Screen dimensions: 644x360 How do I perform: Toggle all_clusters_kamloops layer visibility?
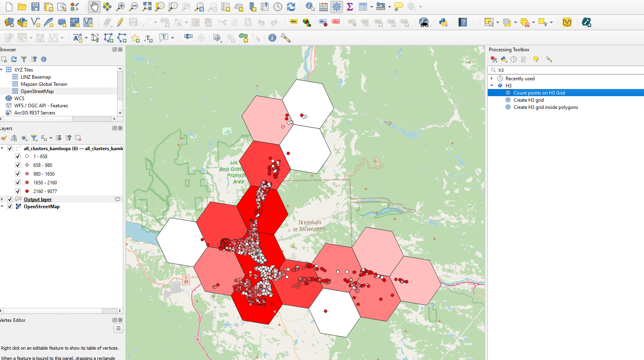point(10,148)
